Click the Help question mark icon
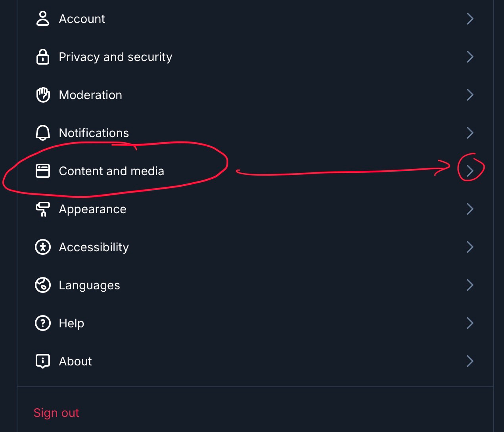The height and width of the screenshot is (432, 504). pyautogui.click(x=43, y=323)
